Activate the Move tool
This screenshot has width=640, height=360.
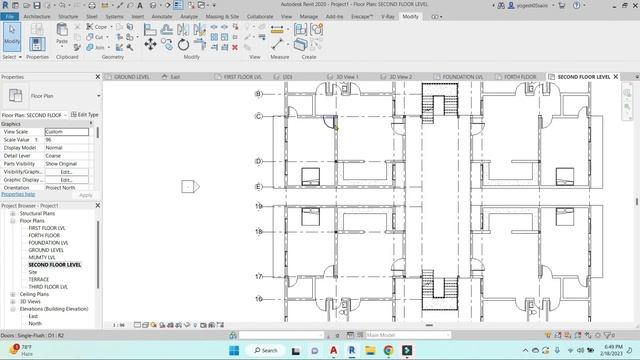pyautogui.click(x=150, y=44)
